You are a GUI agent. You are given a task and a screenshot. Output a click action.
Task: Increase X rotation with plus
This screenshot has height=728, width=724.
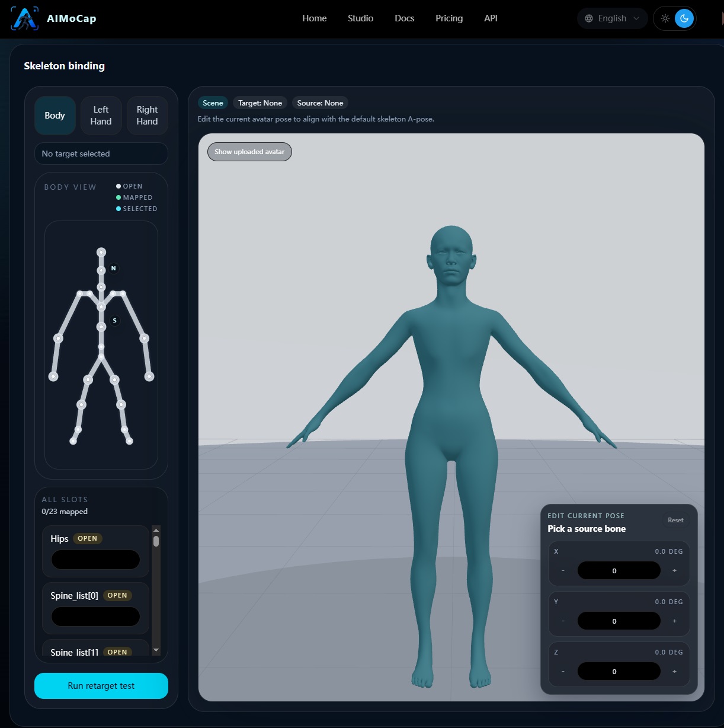click(674, 571)
